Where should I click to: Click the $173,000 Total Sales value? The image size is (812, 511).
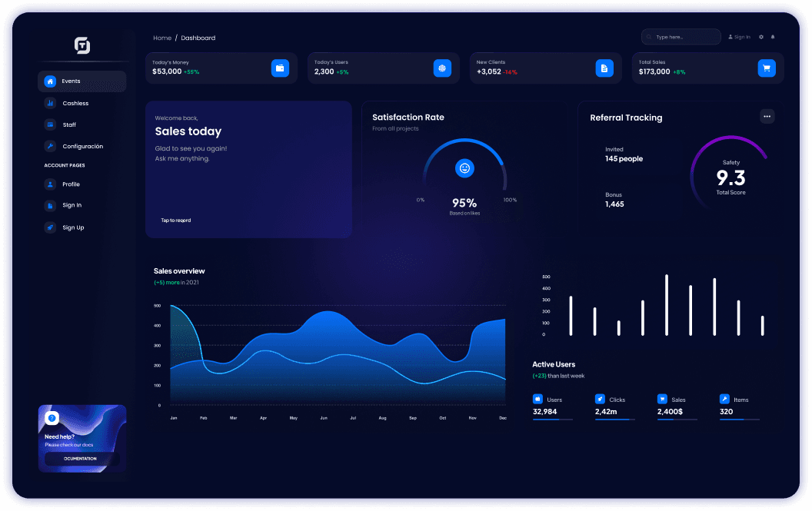pos(654,71)
